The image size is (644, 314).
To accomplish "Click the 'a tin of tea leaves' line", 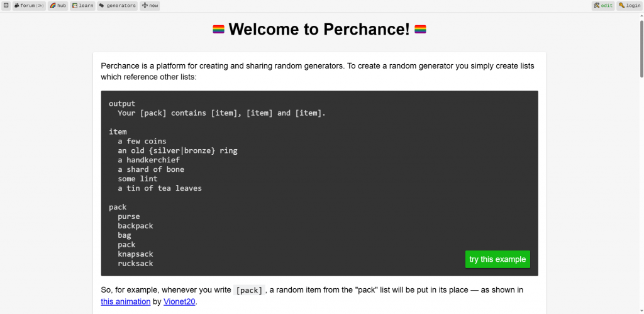I will [160, 188].
